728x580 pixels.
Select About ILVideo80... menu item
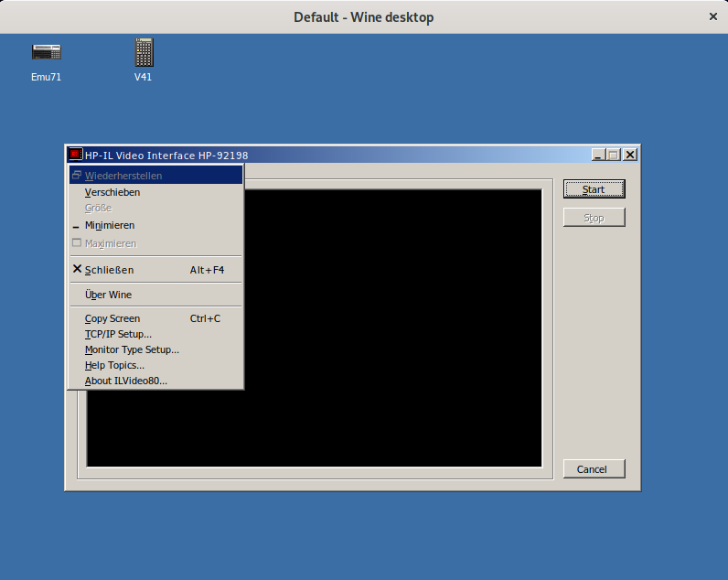[126, 381]
